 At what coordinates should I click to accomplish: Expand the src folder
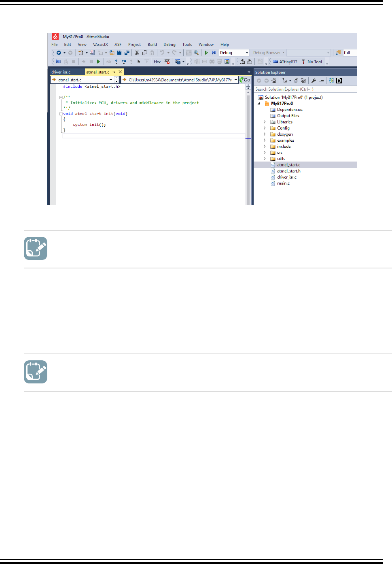pyautogui.click(x=265, y=153)
